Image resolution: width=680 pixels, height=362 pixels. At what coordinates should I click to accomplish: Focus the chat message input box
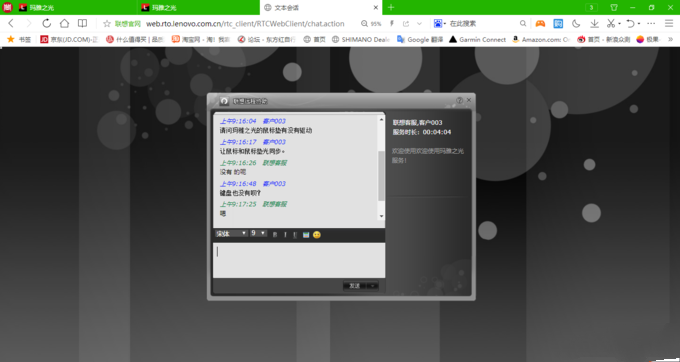pos(299,260)
